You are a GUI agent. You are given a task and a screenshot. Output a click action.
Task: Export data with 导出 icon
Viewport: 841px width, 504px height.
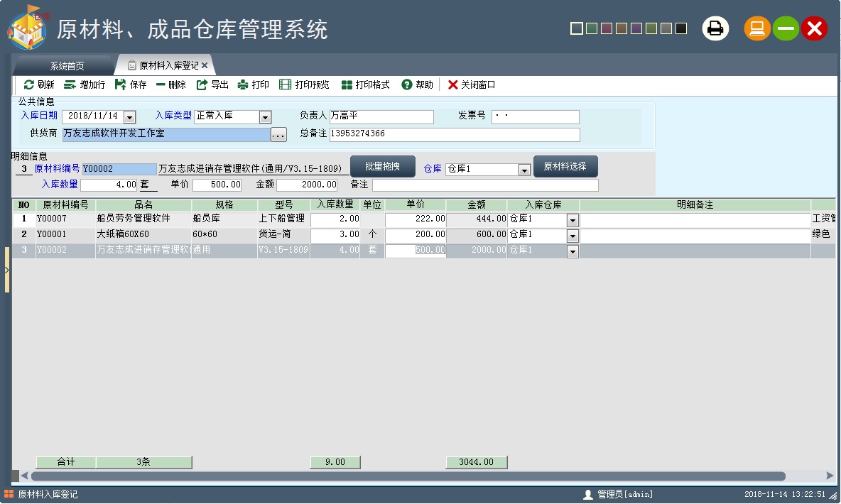[202, 84]
